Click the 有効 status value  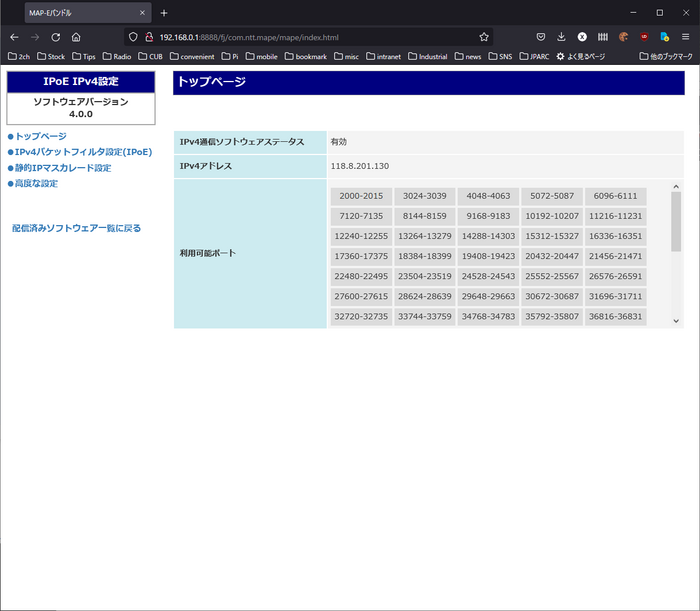pyautogui.click(x=338, y=142)
